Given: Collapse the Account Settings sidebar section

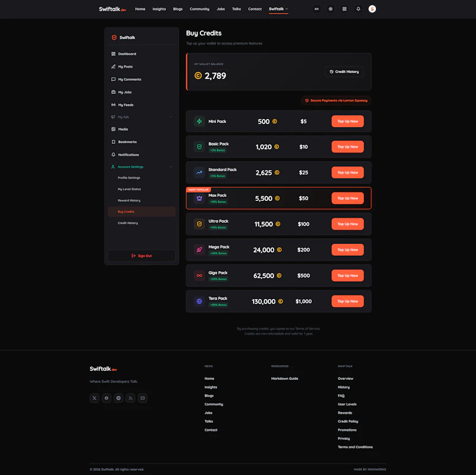Looking at the screenshot, I should click(142, 166).
